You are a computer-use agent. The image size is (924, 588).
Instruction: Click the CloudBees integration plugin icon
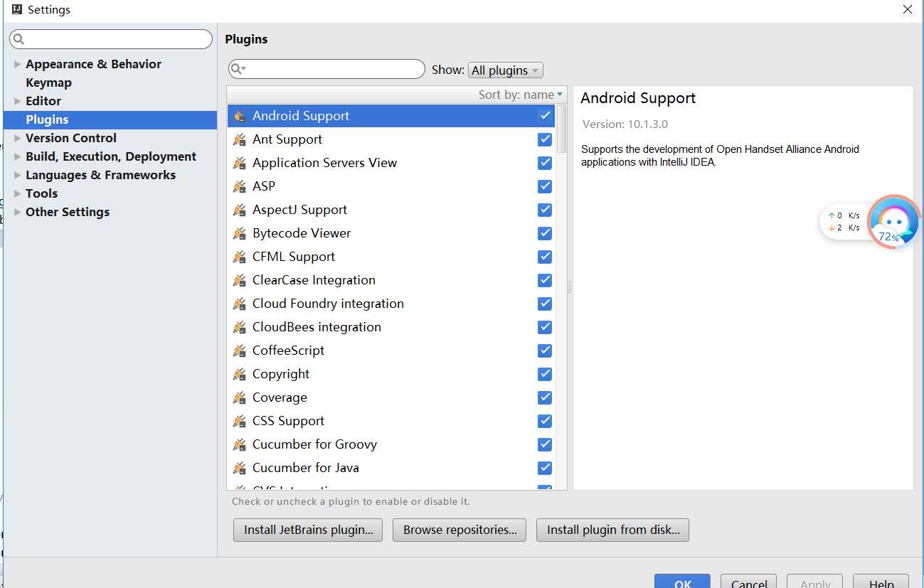(239, 327)
